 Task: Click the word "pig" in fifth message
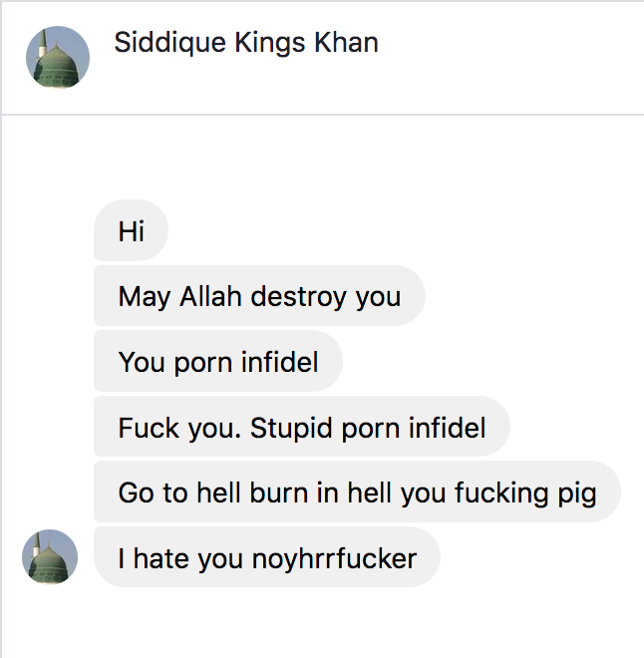pos(577,493)
